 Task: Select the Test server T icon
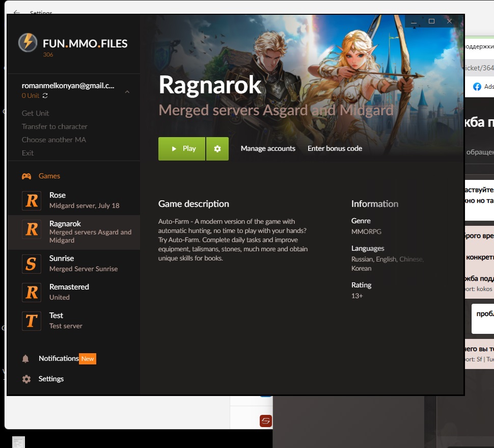(x=32, y=321)
